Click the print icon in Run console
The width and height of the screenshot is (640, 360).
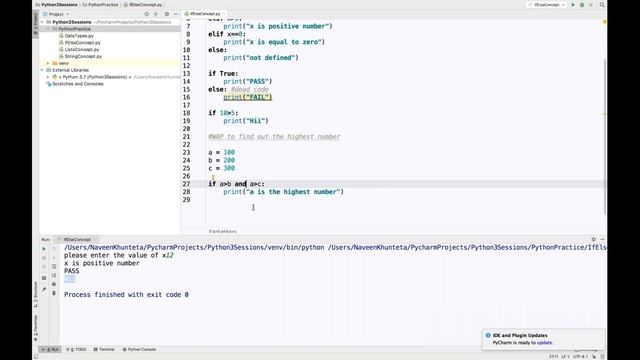[54, 284]
